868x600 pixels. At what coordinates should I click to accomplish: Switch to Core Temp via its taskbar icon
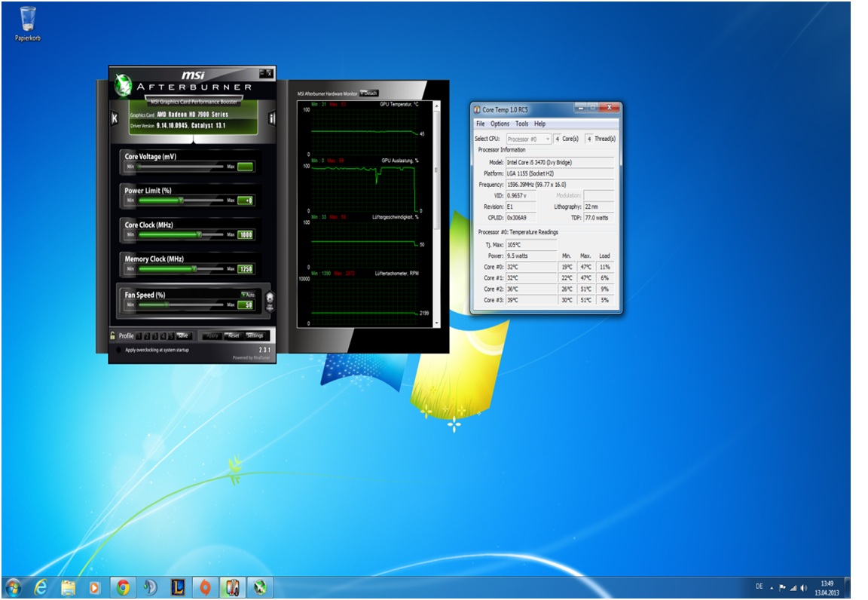click(x=233, y=587)
